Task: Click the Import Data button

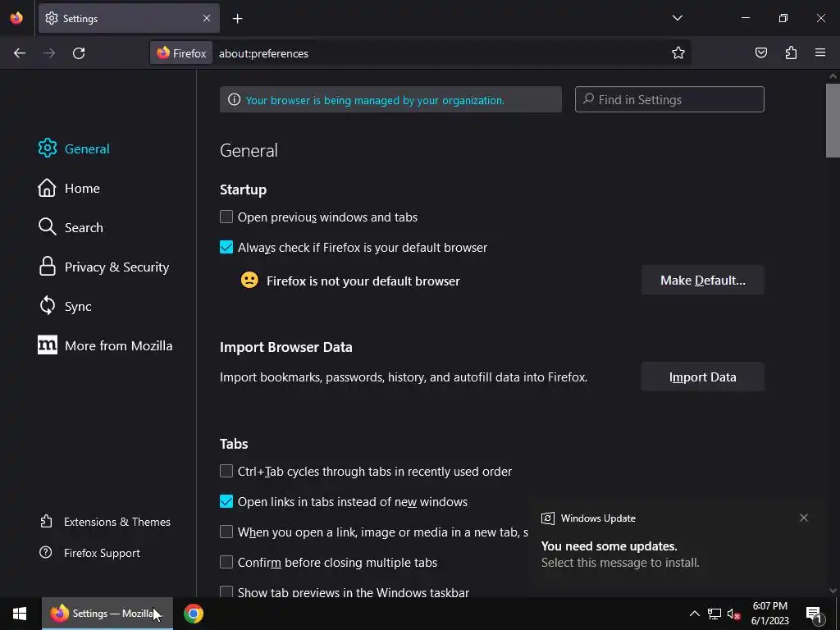Action: [703, 377]
